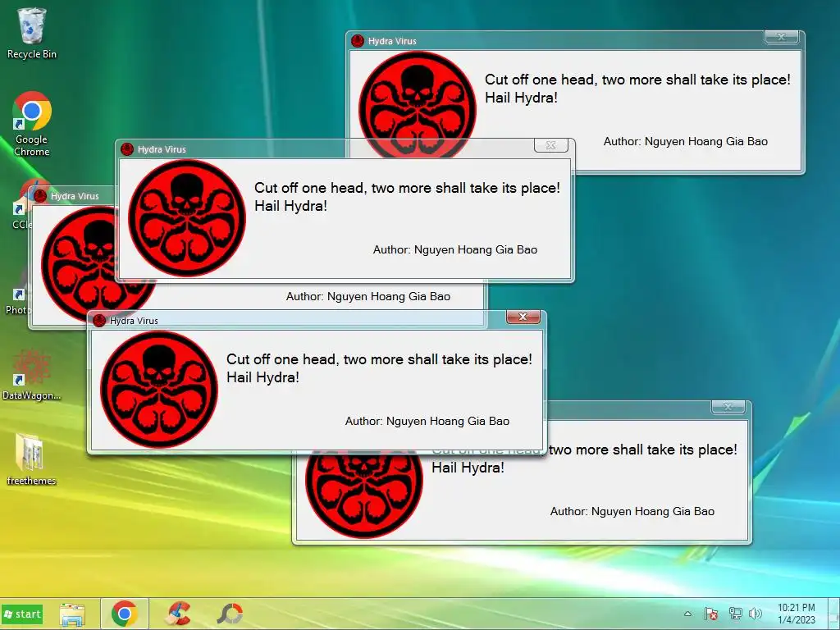Show hidden system tray icons
The width and height of the screenshot is (840, 630).
[688, 614]
